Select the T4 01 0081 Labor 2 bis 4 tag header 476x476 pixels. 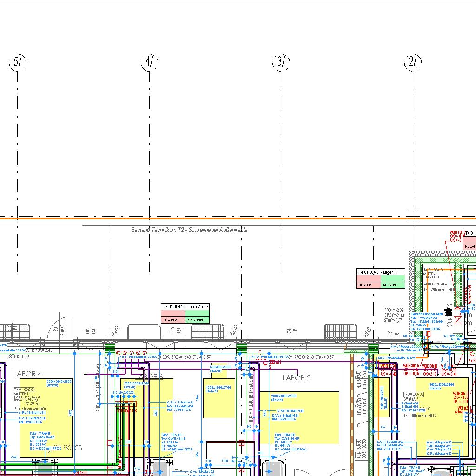186,307
